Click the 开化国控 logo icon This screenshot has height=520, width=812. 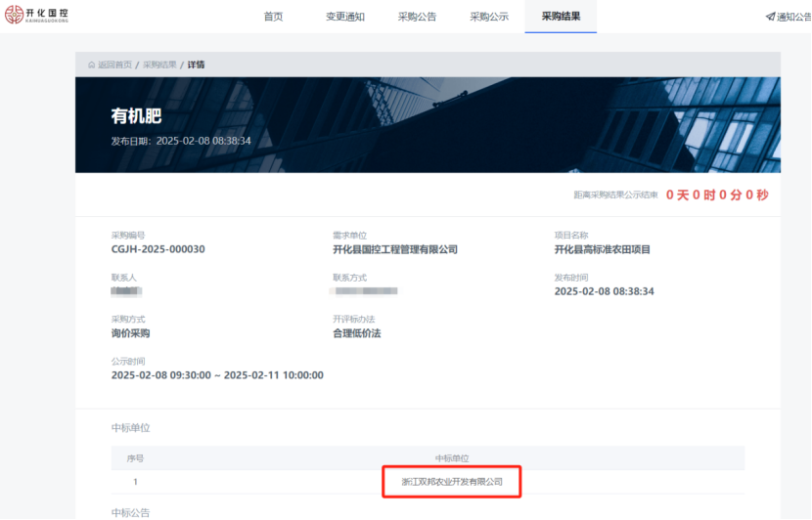13,17
